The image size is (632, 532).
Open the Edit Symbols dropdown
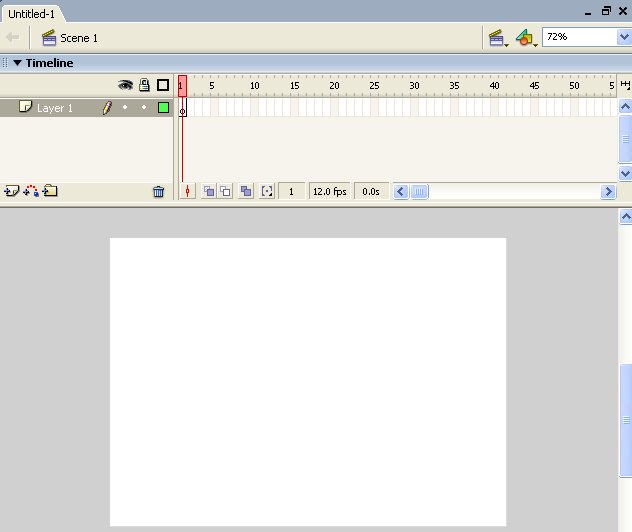tap(526, 38)
